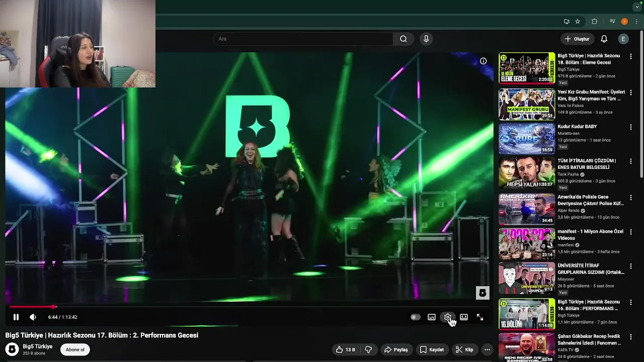644x362 pixels.
Task: Open the info card icon on video
Action: 483,61
